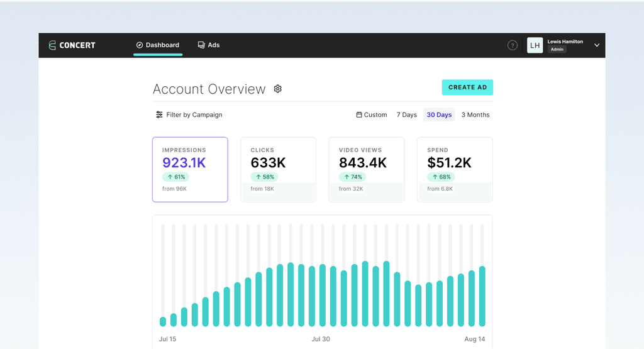This screenshot has width=644, height=349.
Task: Select the Impressions metric card
Action: [190, 170]
